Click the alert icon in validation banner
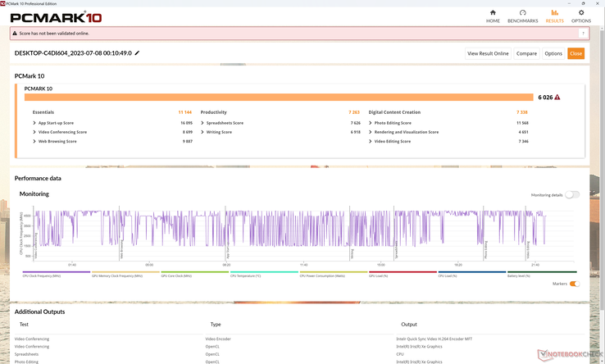This screenshot has width=605, height=364. (x=16, y=34)
